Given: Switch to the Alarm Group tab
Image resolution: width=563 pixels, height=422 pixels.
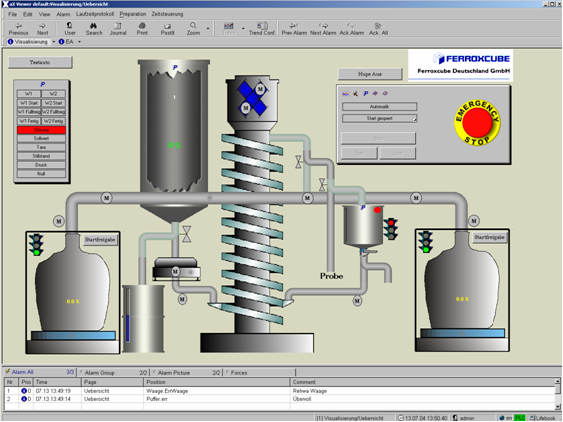Looking at the screenshot, I should [113, 373].
